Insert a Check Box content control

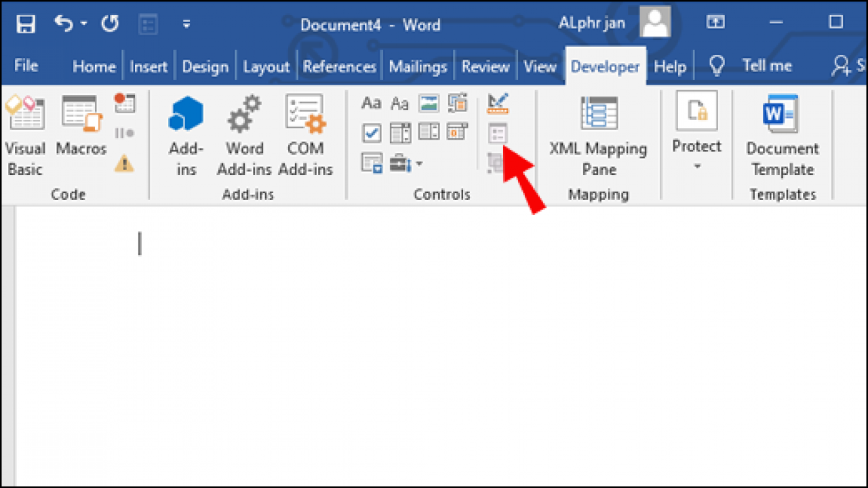[371, 133]
